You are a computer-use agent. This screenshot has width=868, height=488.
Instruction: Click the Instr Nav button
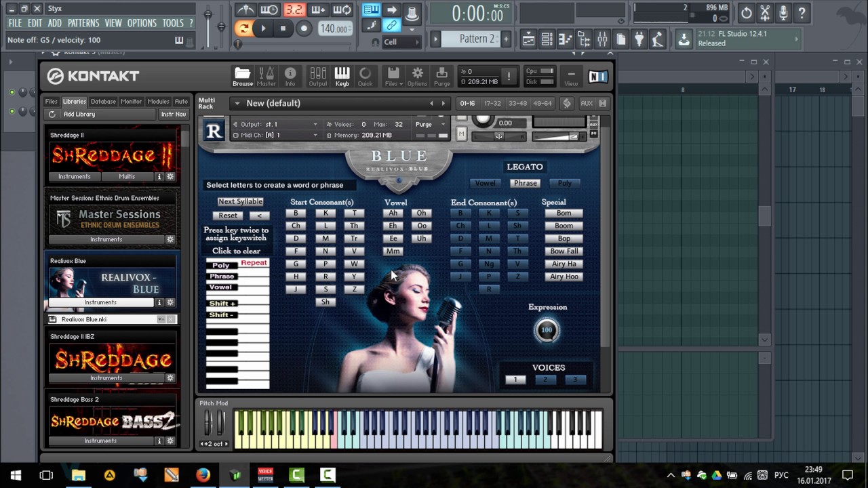[173, 115]
